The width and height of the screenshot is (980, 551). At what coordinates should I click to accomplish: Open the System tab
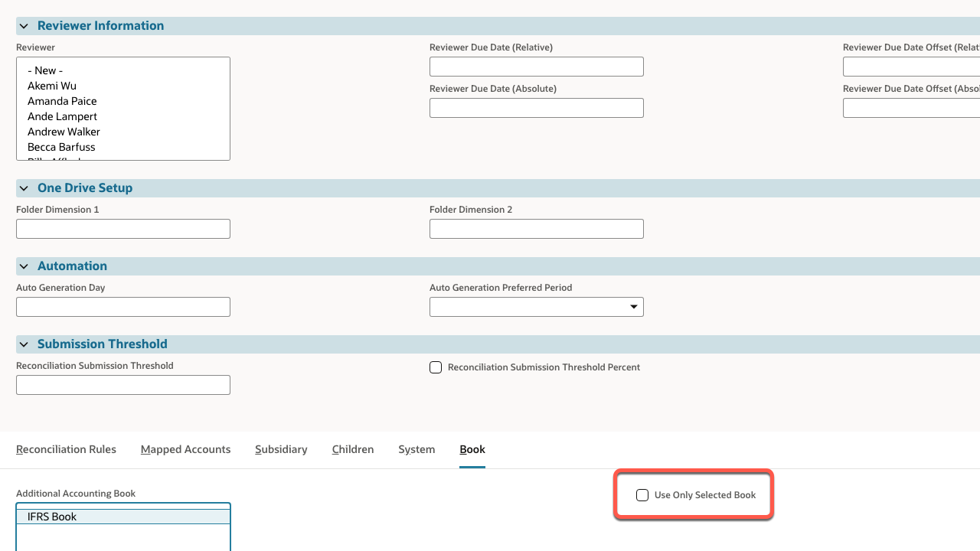pyautogui.click(x=416, y=449)
